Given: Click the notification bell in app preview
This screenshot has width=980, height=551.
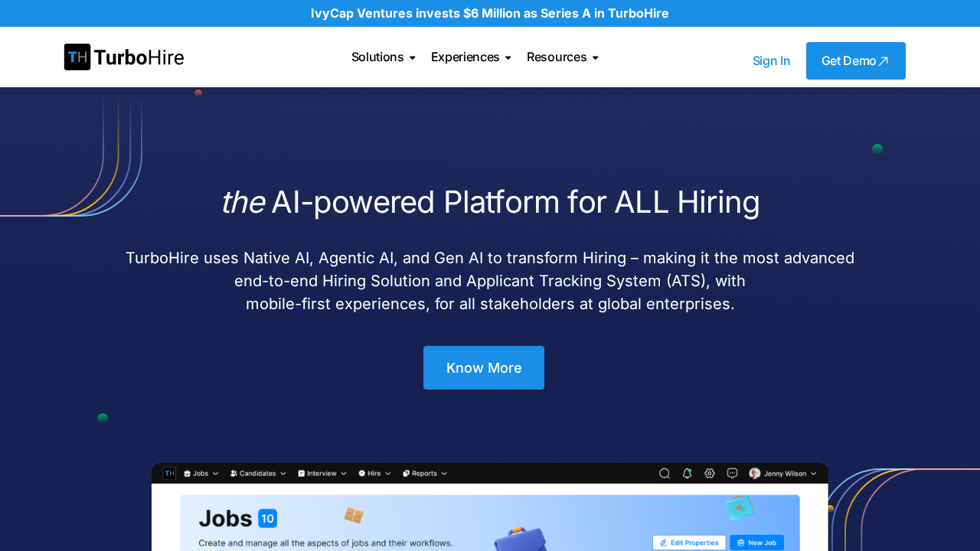Looking at the screenshot, I should pyautogui.click(x=687, y=474).
